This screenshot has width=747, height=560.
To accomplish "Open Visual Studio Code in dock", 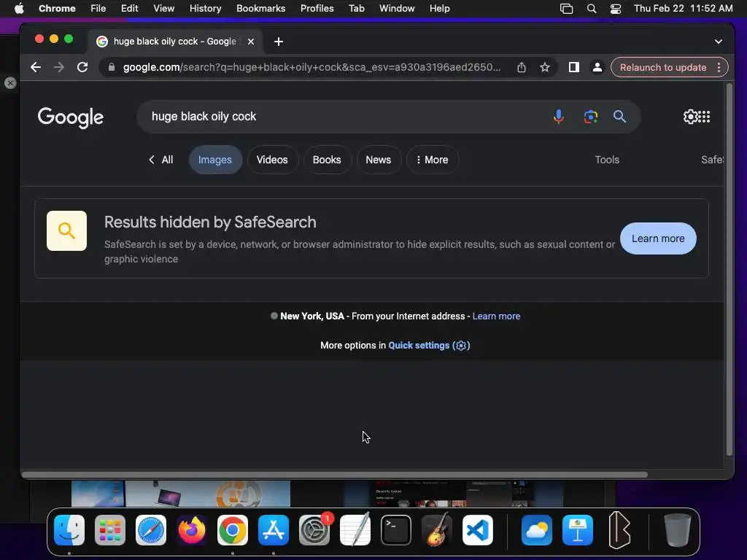I will click(478, 530).
